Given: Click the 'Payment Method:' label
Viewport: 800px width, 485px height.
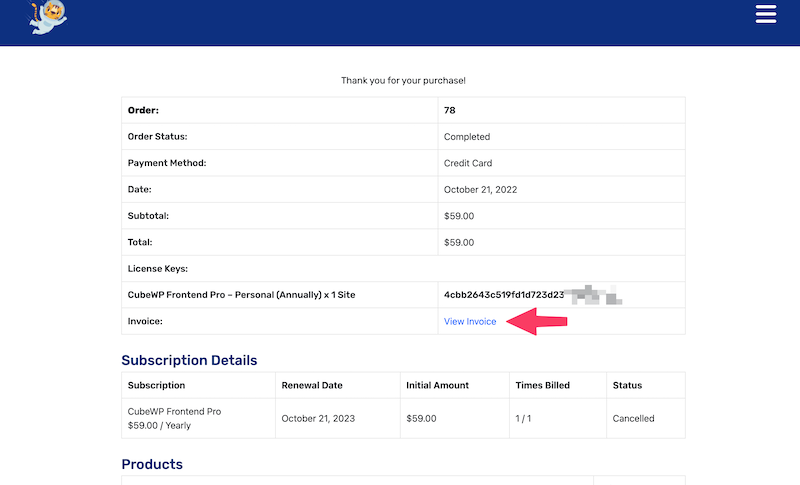Looking at the screenshot, I should (167, 163).
